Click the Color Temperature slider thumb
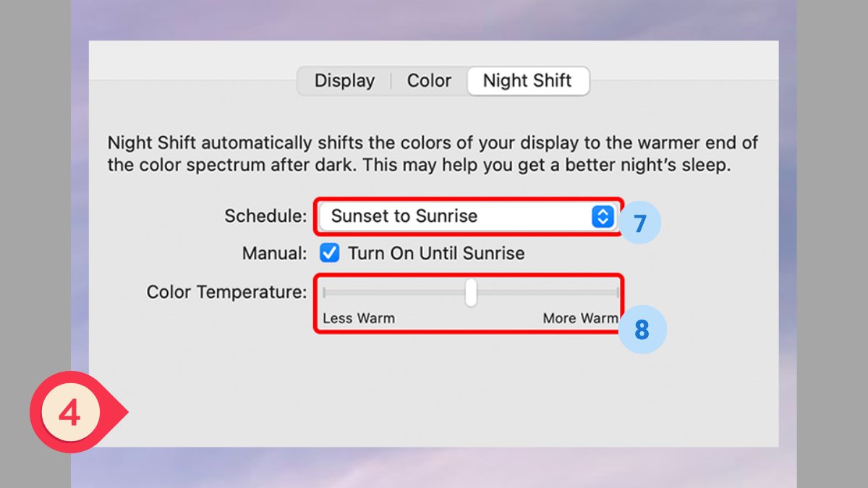This screenshot has height=488, width=868. [x=471, y=293]
